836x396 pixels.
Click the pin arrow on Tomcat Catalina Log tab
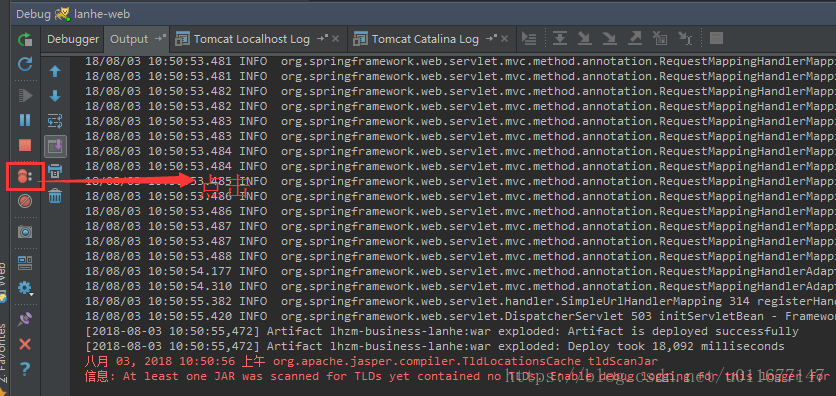pos(491,39)
